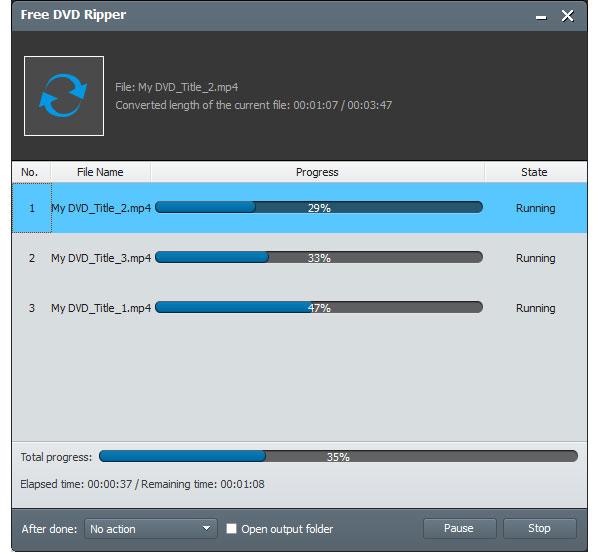Viewport: 600px width, 552px height.
Task: Click the Converted length text line
Action: pyautogui.click(x=254, y=105)
